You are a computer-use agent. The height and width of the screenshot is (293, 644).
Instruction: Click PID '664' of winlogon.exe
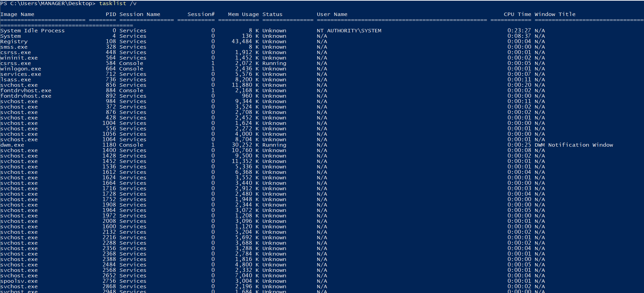click(111, 69)
